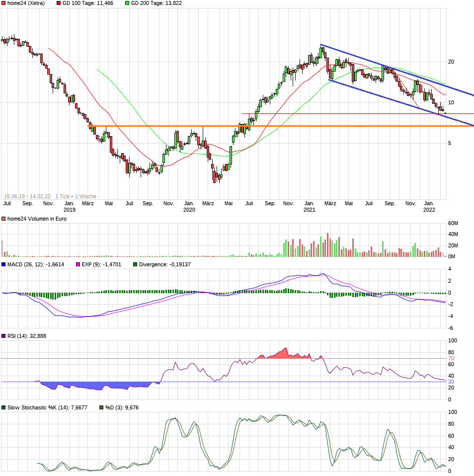Select the 2019 year label on time axis

coord(70,210)
